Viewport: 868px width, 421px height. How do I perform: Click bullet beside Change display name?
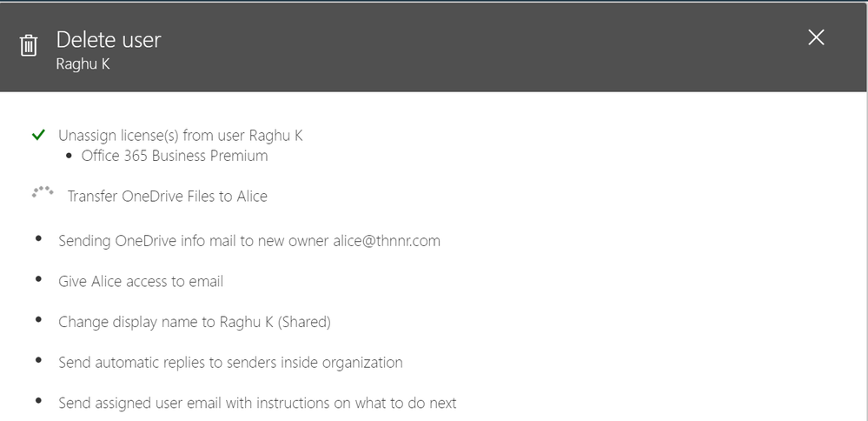[x=38, y=319]
